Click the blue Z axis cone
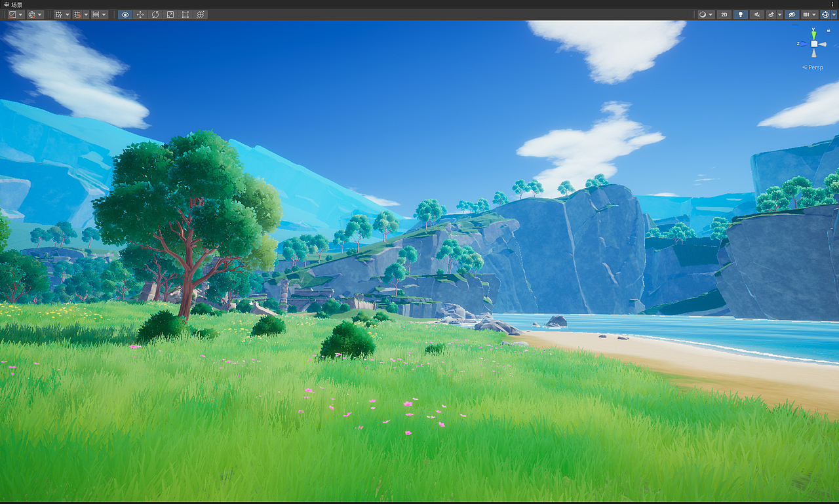 (804, 44)
